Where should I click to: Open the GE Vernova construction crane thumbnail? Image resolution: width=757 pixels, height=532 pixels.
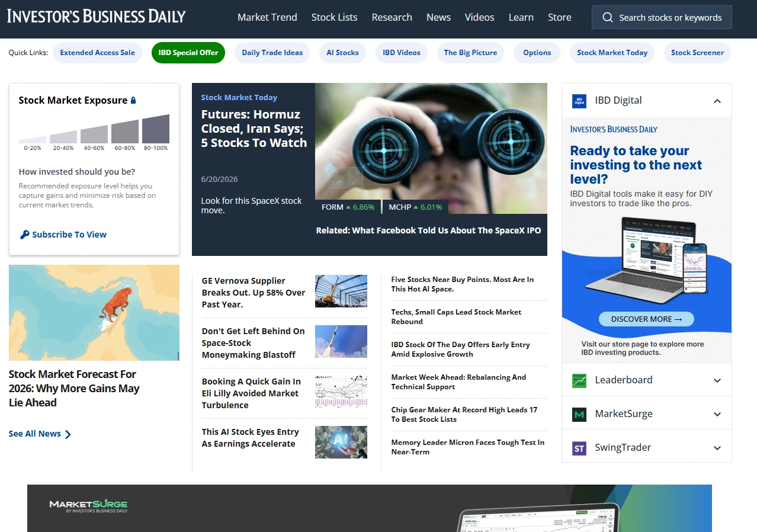[x=341, y=291]
